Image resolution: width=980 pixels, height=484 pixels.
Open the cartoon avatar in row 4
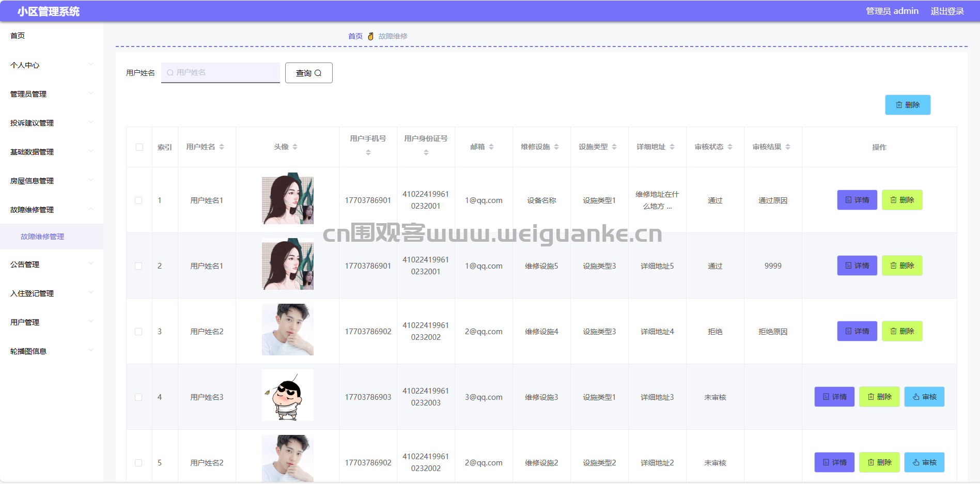coord(288,395)
